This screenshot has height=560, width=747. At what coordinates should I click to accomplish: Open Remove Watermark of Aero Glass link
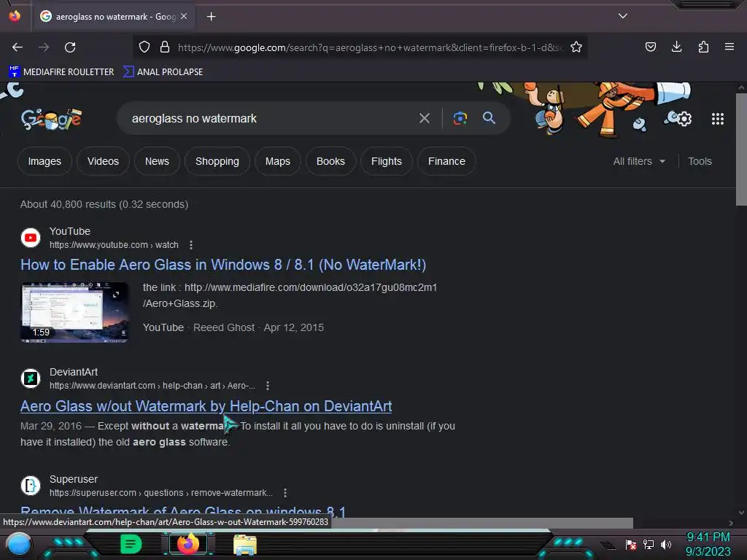click(183, 511)
